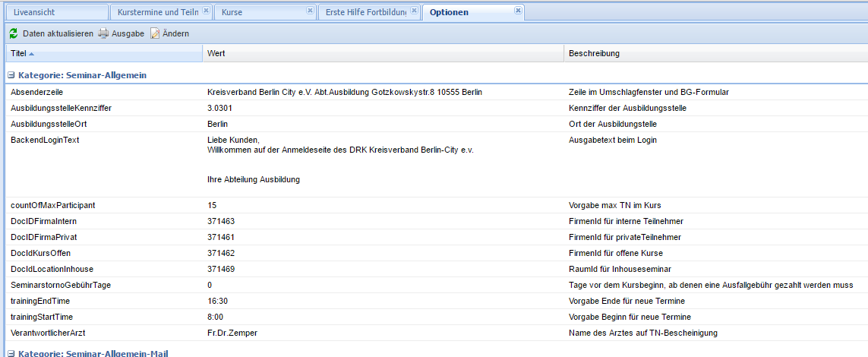This screenshot has width=868, height=357.
Task: Click the Beschreibung column header
Action: click(x=594, y=54)
